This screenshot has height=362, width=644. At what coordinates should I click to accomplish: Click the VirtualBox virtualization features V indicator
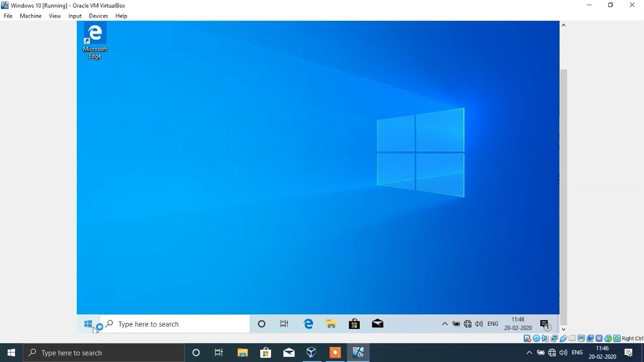pyautogui.click(x=599, y=338)
